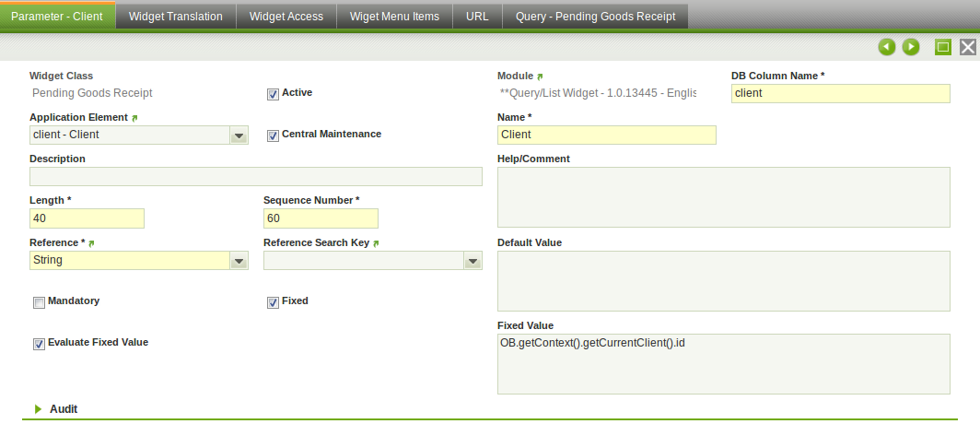Screen dimensions: 980x424
Task: Open the Reference link arrow icon
Action: point(91,243)
